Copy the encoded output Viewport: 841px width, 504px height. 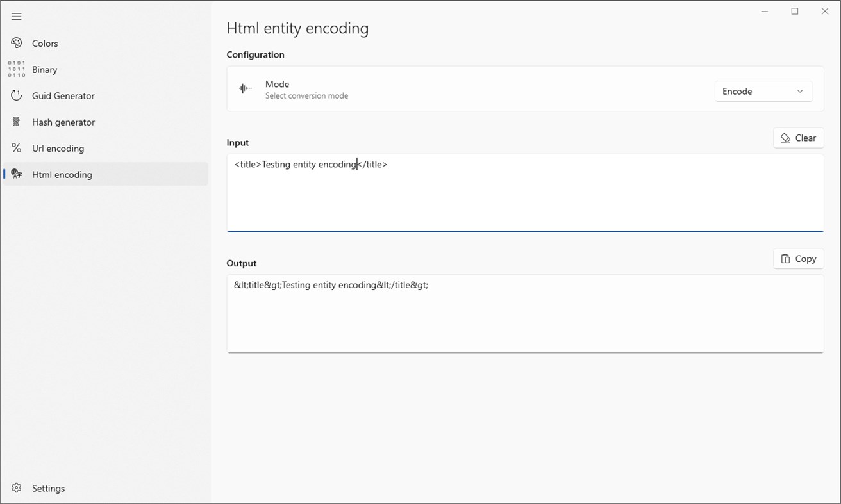pyautogui.click(x=798, y=259)
